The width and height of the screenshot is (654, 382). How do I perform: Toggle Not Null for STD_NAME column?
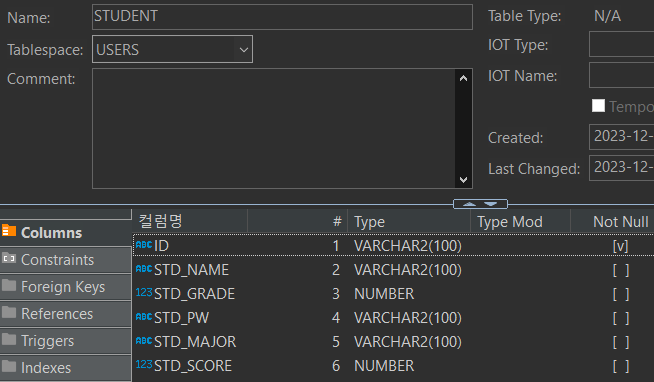pos(620,270)
